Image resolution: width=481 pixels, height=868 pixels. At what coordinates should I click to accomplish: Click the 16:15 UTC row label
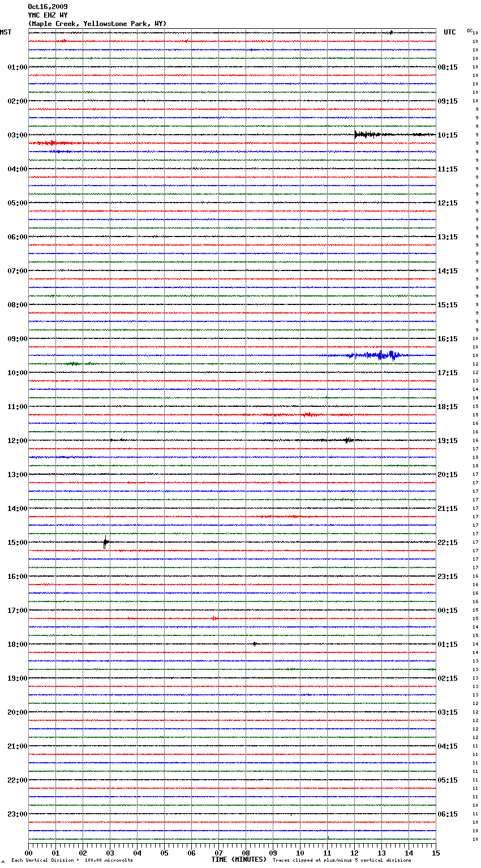[448, 339]
